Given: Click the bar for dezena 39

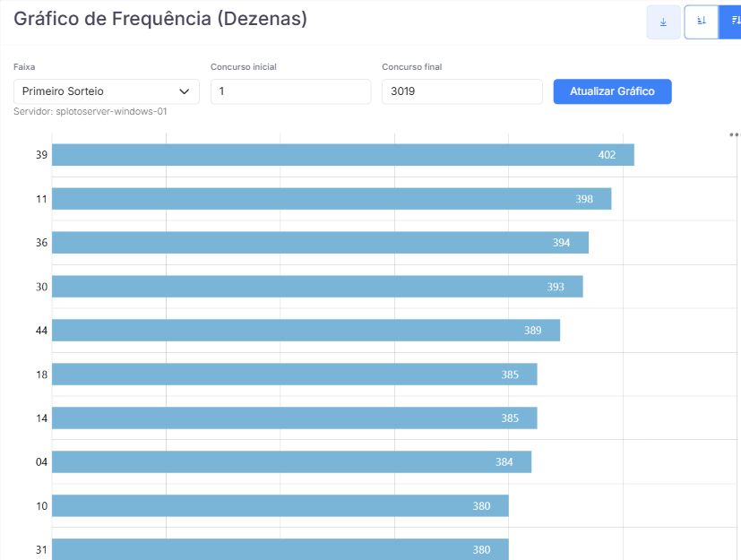Looking at the screenshot, I should (x=343, y=154).
